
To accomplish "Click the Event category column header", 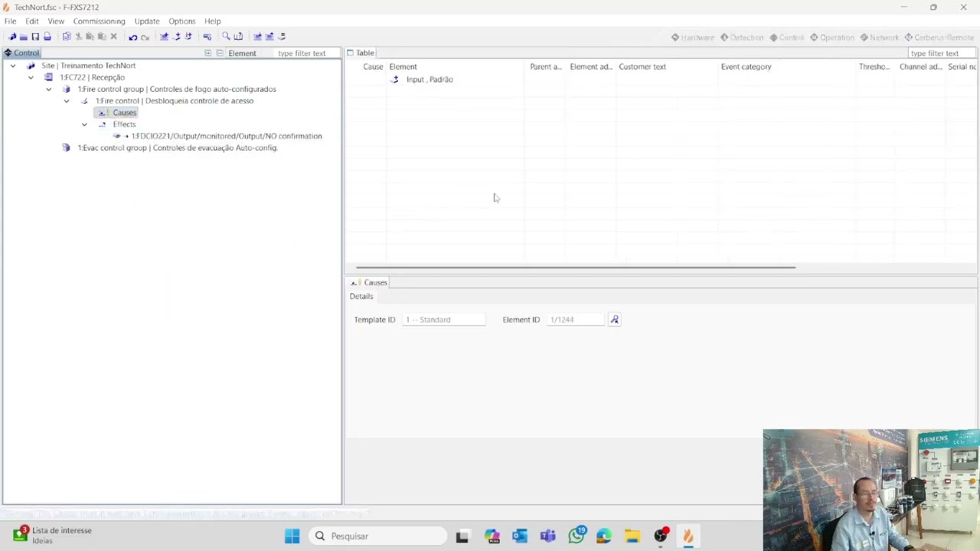I will 786,67.
